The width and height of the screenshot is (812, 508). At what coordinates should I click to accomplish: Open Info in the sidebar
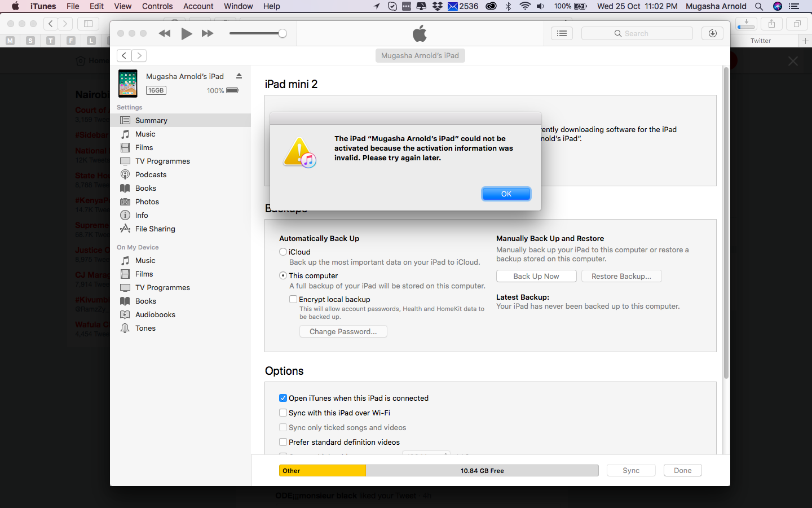coord(180,215)
